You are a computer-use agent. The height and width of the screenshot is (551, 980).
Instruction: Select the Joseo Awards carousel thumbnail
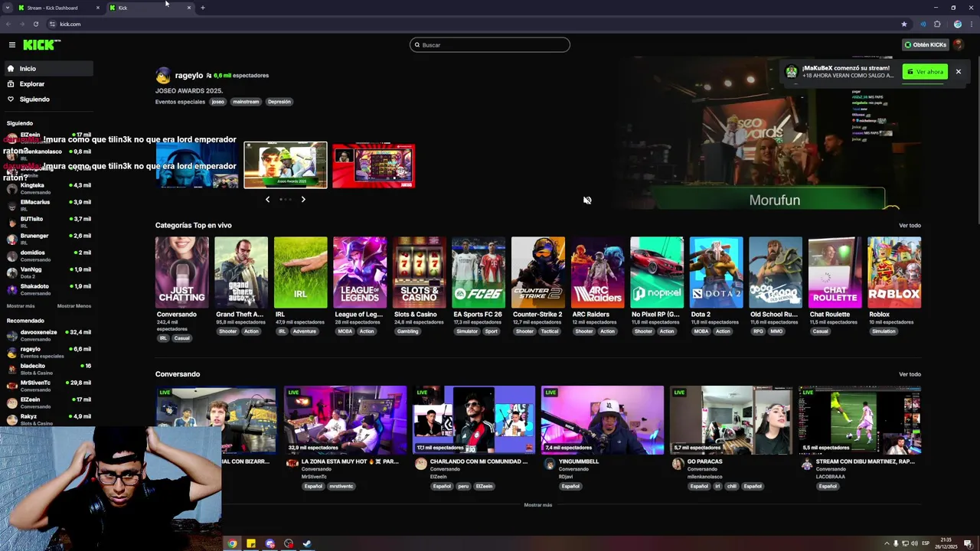point(286,165)
